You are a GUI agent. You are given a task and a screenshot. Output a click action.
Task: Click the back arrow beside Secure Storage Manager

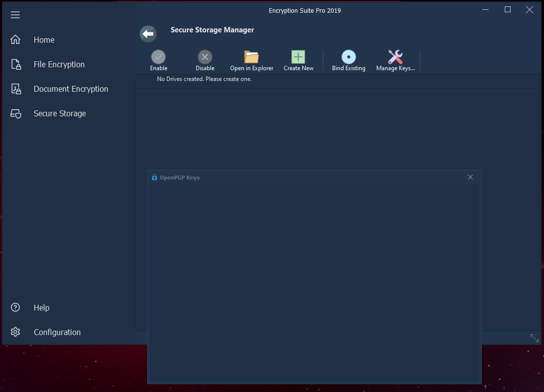(x=148, y=33)
